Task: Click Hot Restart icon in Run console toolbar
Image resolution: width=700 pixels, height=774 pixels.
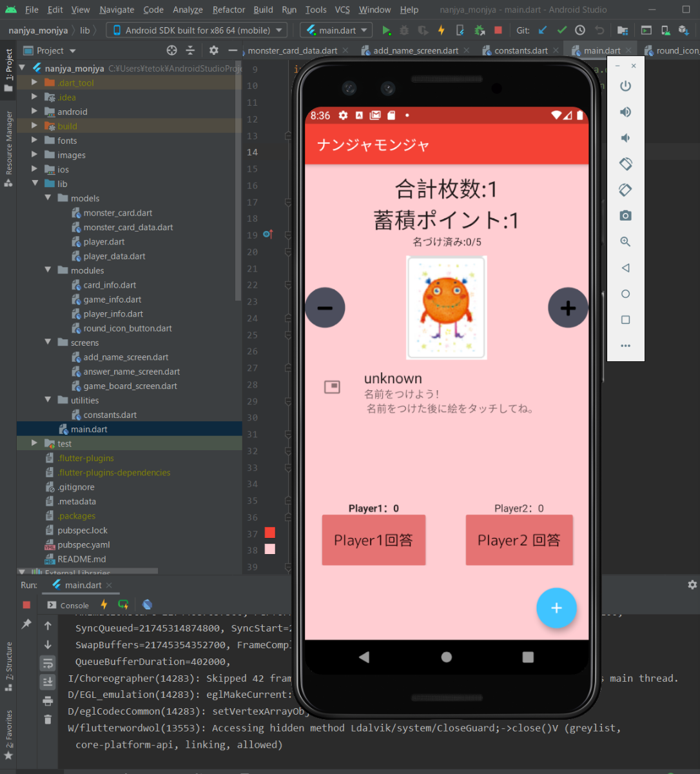Action: point(123,605)
